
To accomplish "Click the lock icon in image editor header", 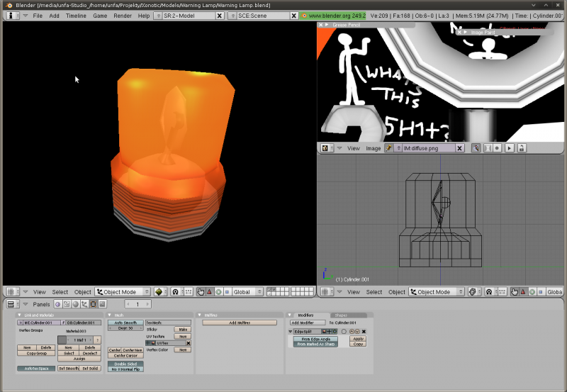I will (x=522, y=148).
